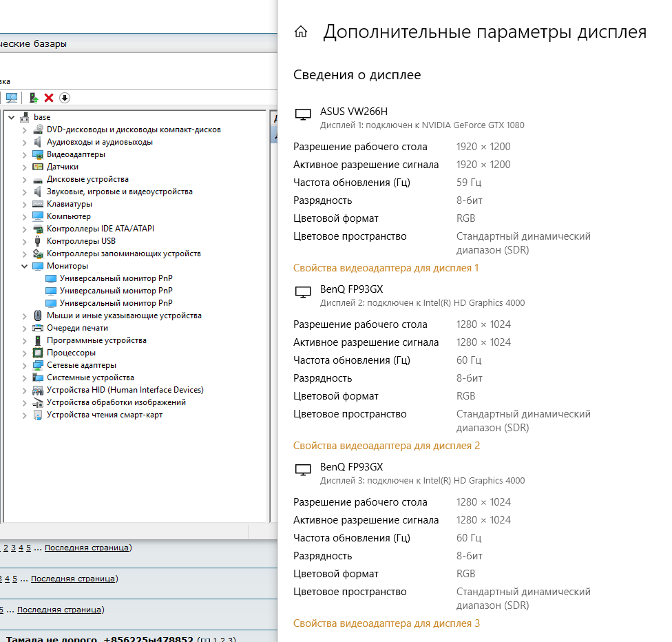
Task: Click the Дисковые устройства drive icon
Action: (x=38, y=179)
